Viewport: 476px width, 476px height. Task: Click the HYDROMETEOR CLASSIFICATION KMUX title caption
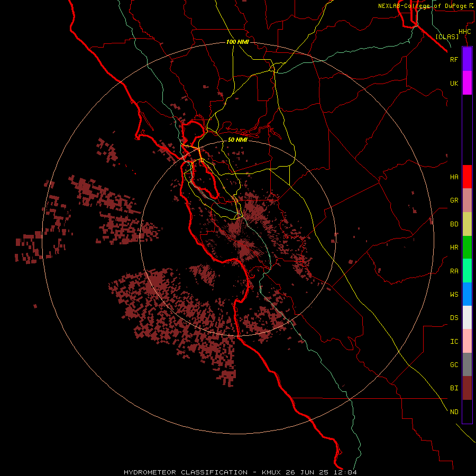[x=240, y=472]
